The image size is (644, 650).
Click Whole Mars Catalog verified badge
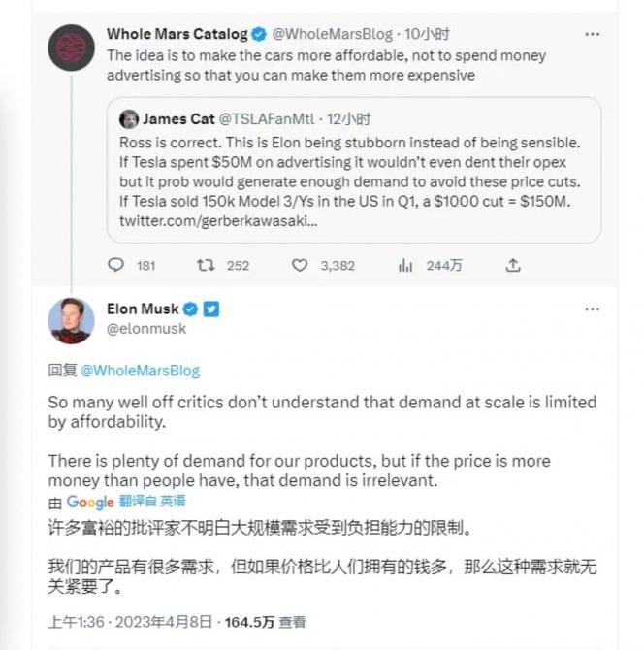coord(259,34)
